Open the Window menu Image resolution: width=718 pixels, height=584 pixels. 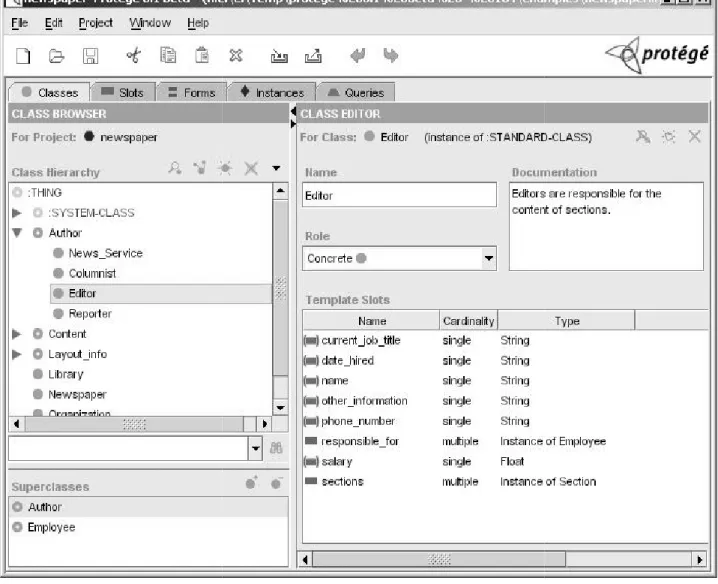pos(150,23)
